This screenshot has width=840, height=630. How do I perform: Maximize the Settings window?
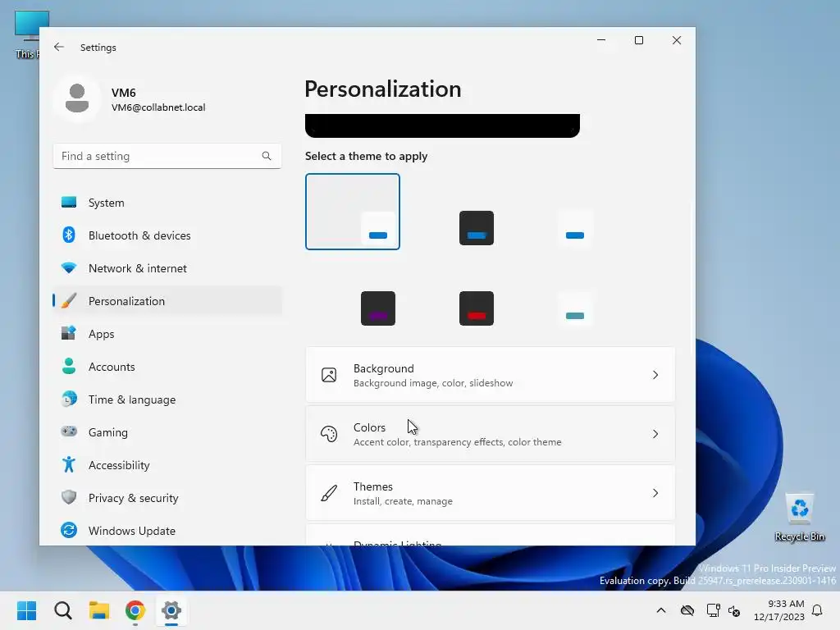(638, 40)
